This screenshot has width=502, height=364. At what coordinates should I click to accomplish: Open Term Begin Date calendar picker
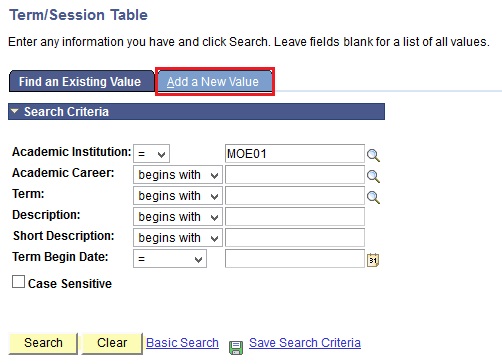pyautogui.click(x=373, y=260)
